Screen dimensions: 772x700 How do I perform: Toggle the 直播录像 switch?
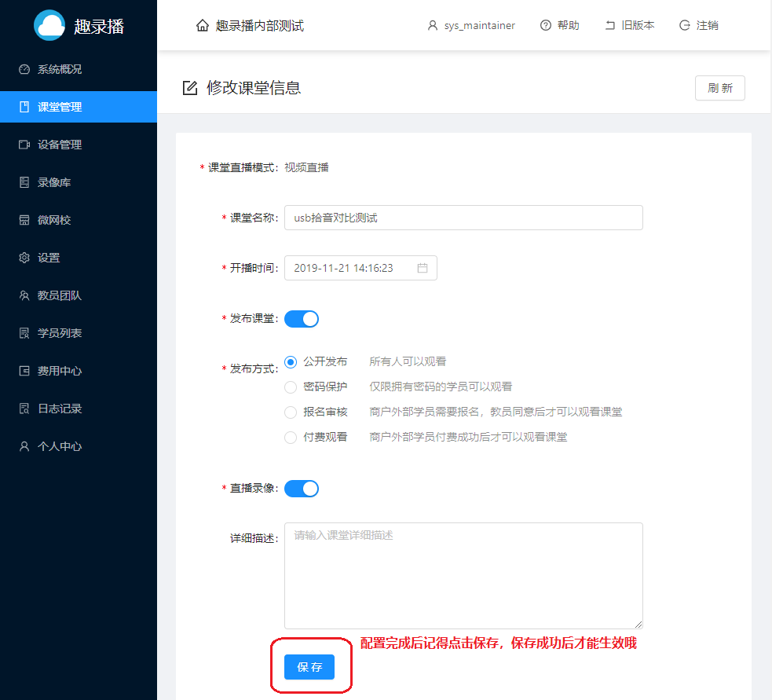click(302, 489)
